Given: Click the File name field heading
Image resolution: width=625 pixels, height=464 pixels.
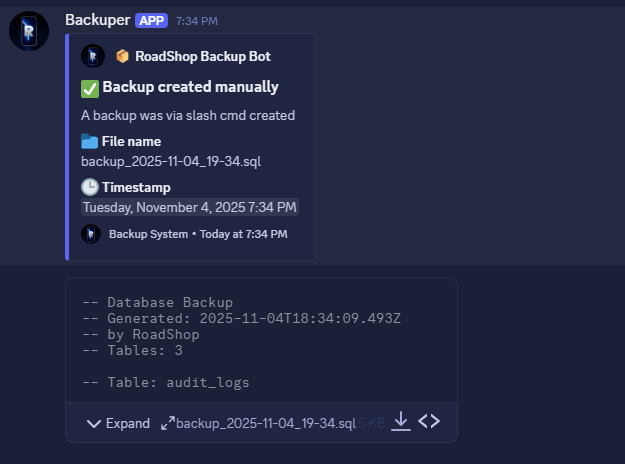Looking at the screenshot, I should (x=132, y=142).
